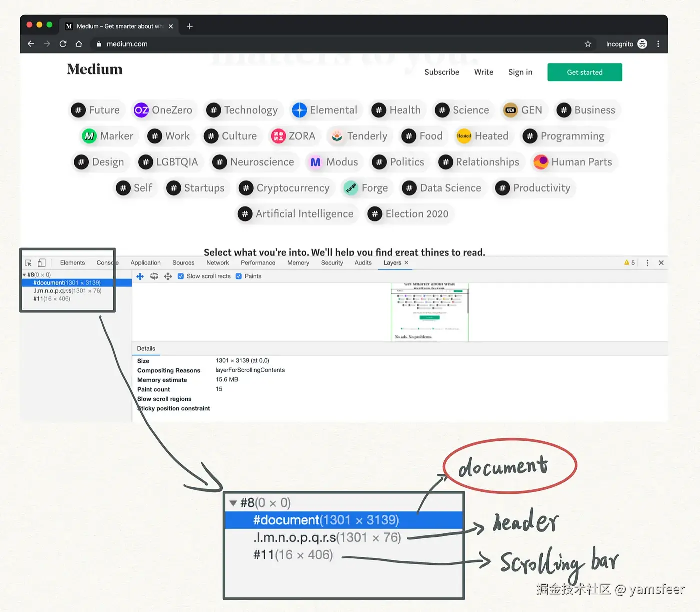Pick the Programming topic chip
Image resolution: width=700 pixels, height=612 pixels.
(x=565, y=136)
